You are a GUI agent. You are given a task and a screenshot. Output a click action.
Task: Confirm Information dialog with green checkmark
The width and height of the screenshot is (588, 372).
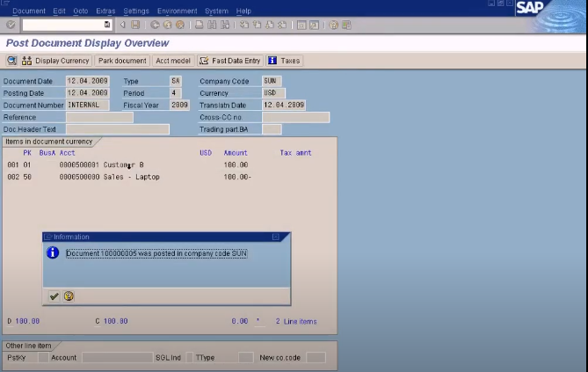point(54,296)
